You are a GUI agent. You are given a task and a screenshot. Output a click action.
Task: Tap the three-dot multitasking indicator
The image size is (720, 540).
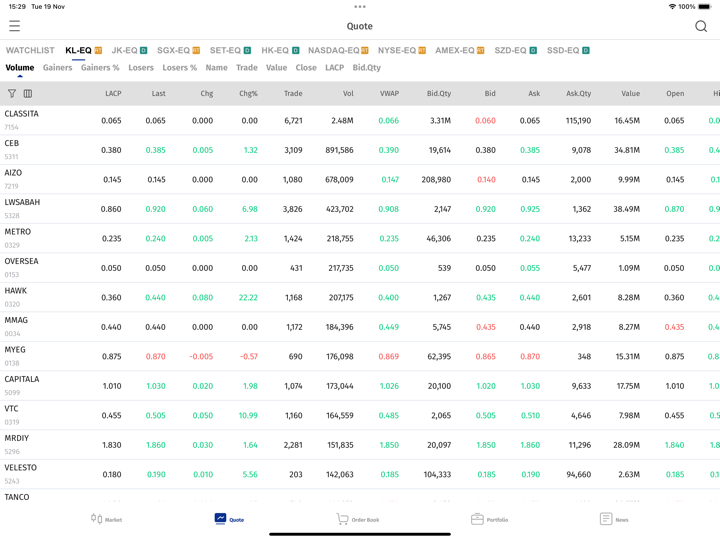click(360, 6)
